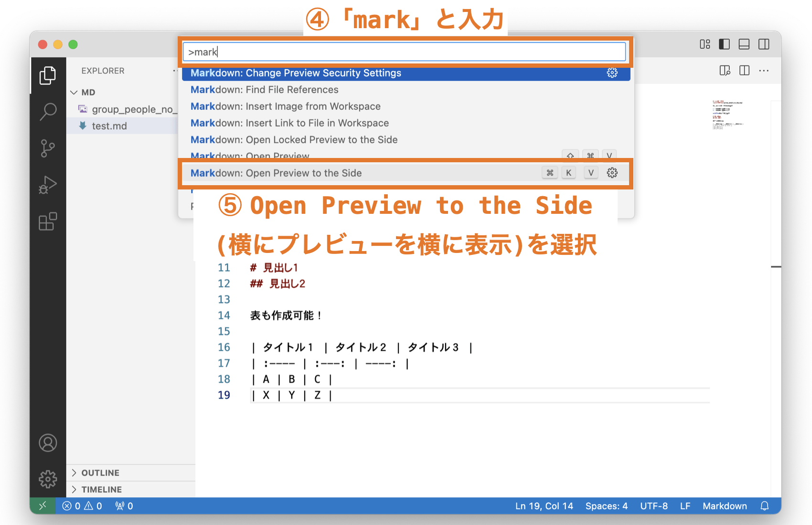The height and width of the screenshot is (525, 812).
Task: Select Markdown: Insert Image from Workspace
Action: pyautogui.click(x=406, y=106)
